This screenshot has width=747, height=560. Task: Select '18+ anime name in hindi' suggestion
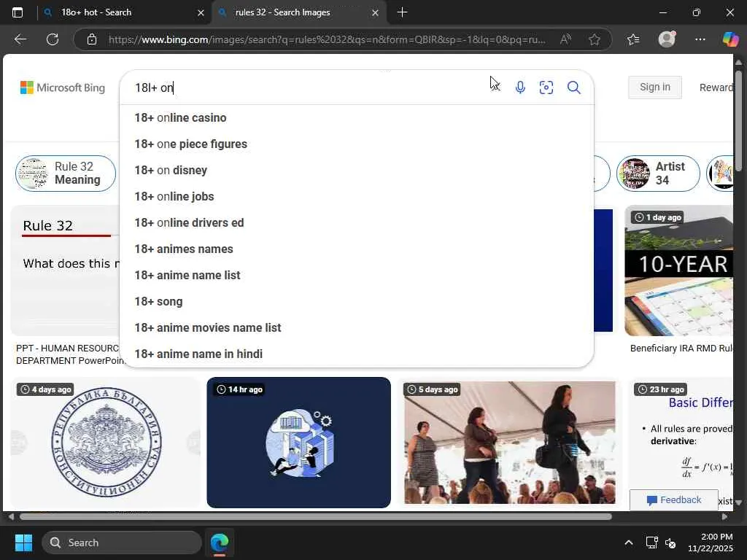pyautogui.click(x=356, y=354)
